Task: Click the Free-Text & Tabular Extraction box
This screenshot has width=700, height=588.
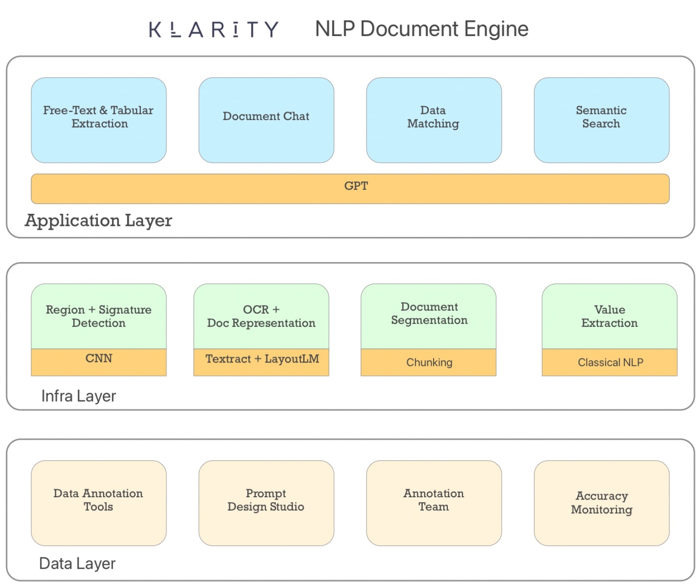Action: tap(99, 120)
